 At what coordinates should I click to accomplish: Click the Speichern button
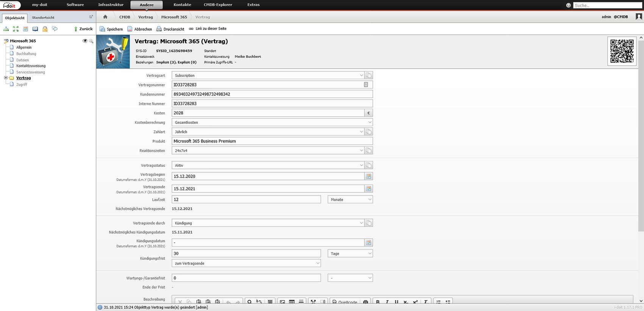(x=111, y=29)
